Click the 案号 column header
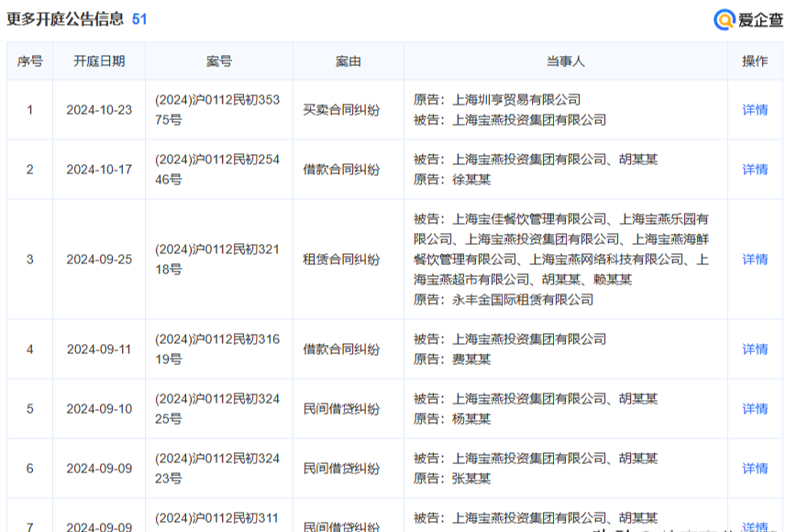This screenshot has width=786, height=532. (219, 61)
